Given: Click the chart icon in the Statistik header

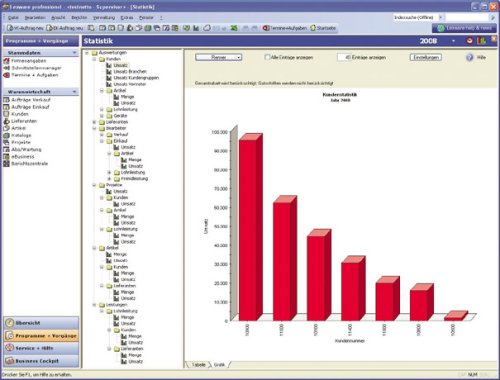Looking at the screenshot, I should [481, 41].
